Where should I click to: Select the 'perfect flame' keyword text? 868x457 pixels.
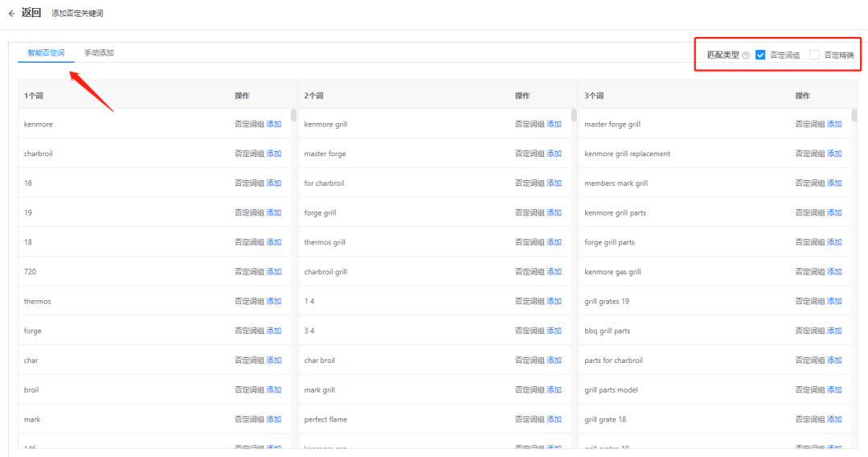tap(325, 419)
